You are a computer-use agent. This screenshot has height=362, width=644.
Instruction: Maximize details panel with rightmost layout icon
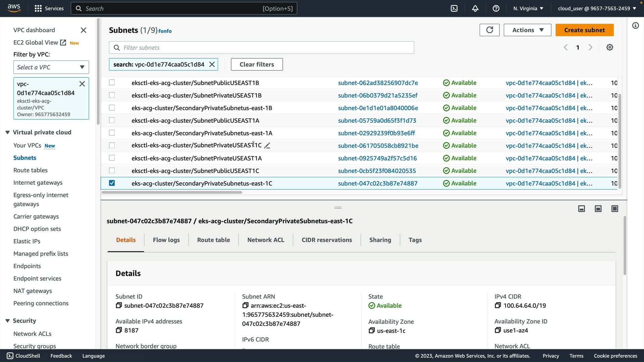614,208
